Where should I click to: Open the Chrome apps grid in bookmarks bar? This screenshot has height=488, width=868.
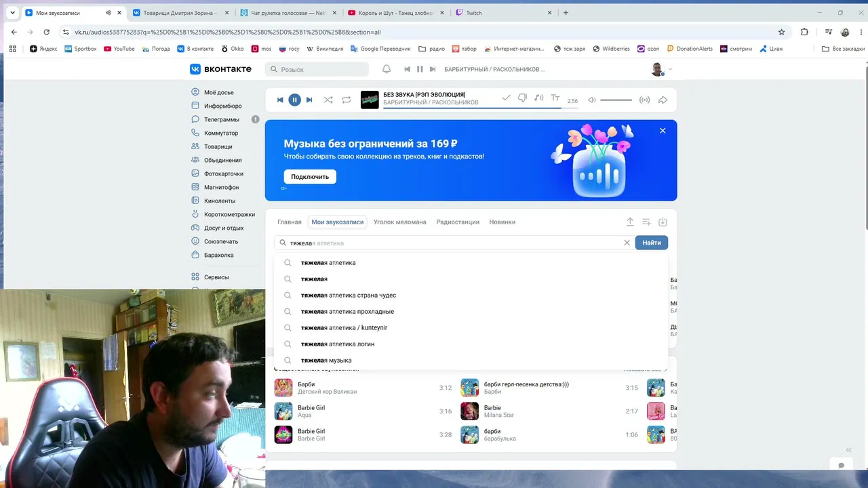point(12,49)
